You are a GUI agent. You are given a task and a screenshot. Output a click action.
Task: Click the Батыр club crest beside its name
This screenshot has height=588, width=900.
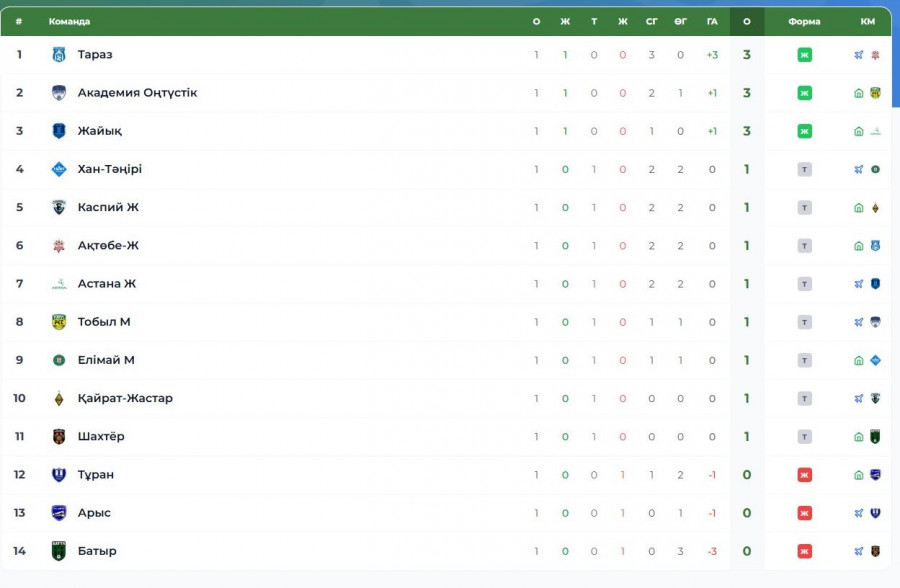(x=58, y=551)
